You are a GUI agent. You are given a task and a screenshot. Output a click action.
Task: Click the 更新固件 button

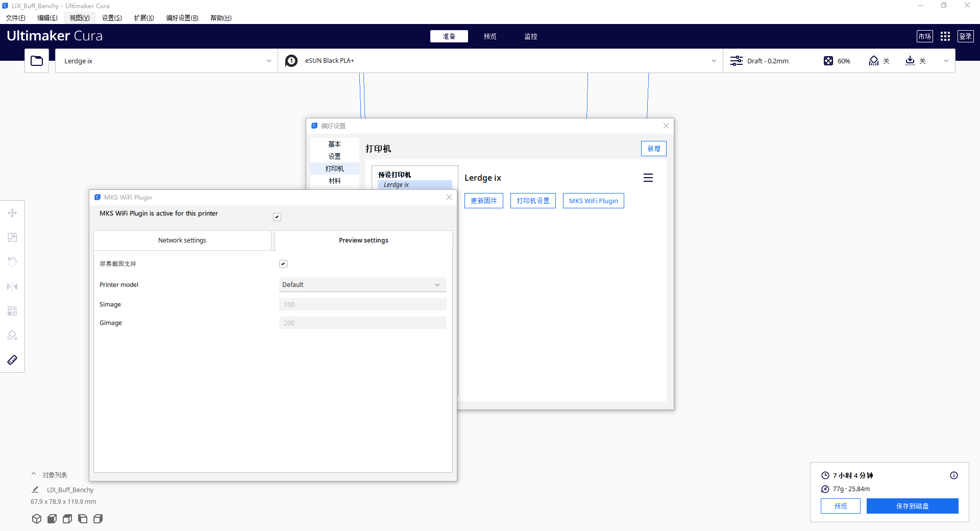[x=483, y=201]
